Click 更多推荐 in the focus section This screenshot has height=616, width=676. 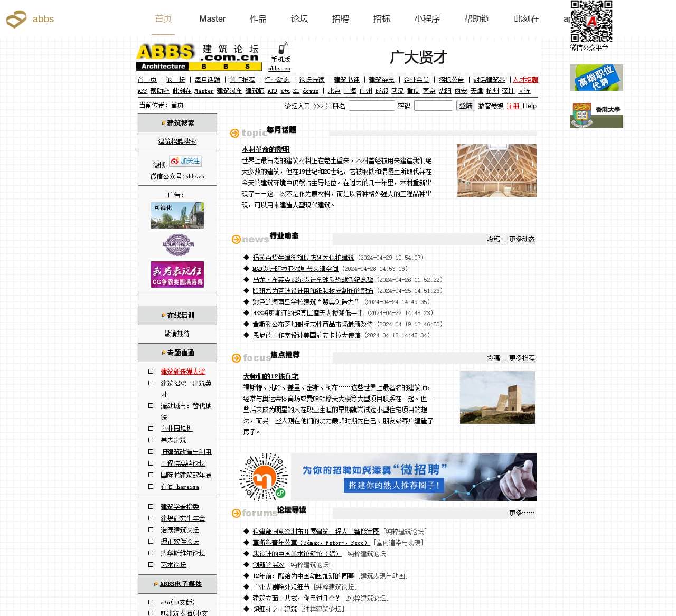click(x=522, y=358)
